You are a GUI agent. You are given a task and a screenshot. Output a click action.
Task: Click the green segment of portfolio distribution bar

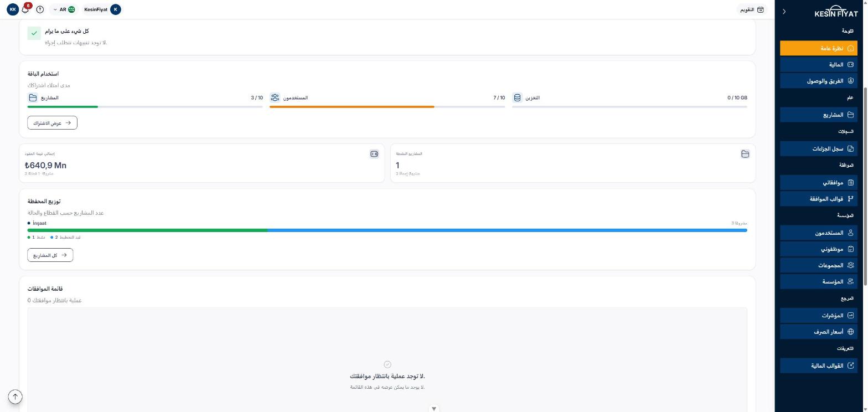click(147, 230)
